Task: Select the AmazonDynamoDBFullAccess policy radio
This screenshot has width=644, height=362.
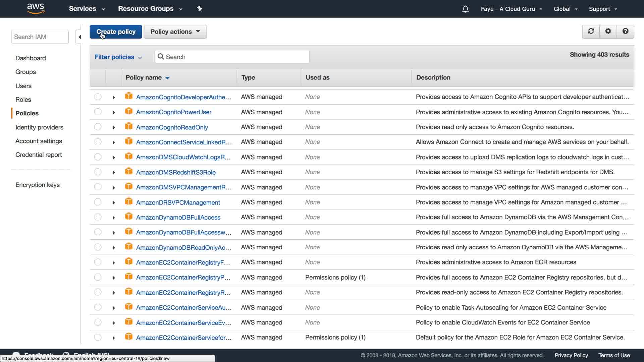Action: [98, 217]
